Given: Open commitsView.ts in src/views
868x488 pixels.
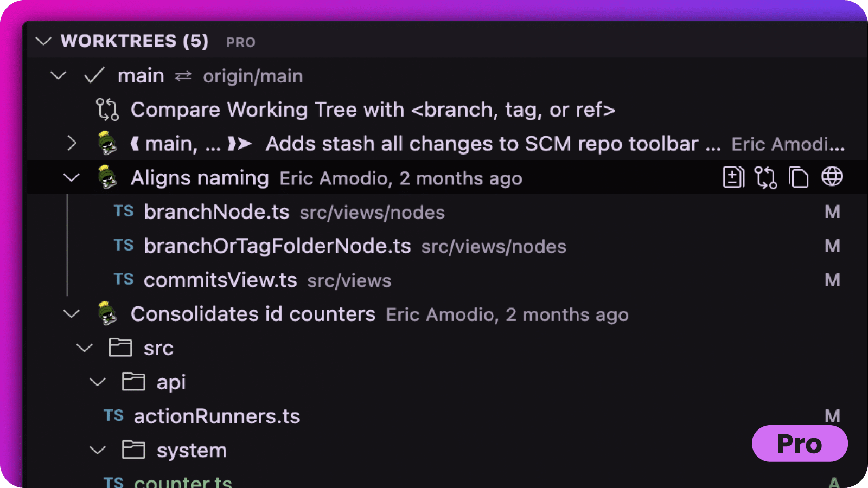Looking at the screenshot, I should pos(220,280).
